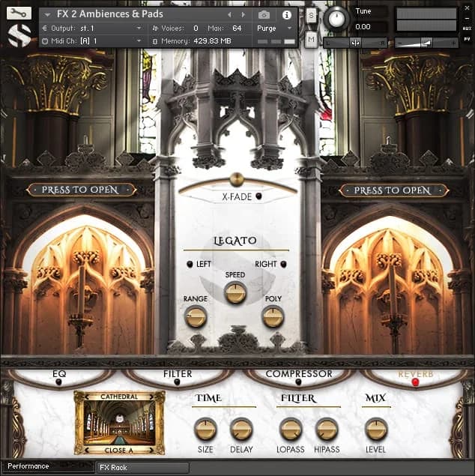Click the Cathedral reverb thumbnail image
Screen dimensions: 475x476
[120, 423]
